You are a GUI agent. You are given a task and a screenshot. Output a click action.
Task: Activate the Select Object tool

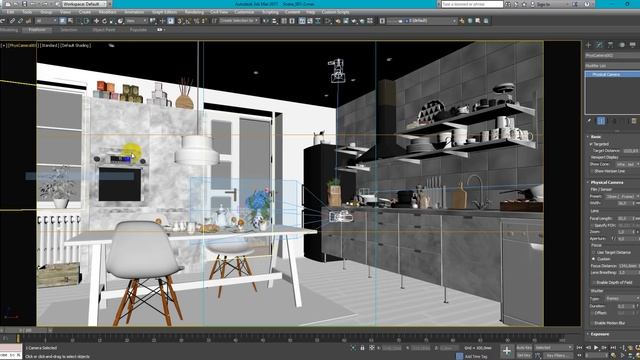pos(62,21)
